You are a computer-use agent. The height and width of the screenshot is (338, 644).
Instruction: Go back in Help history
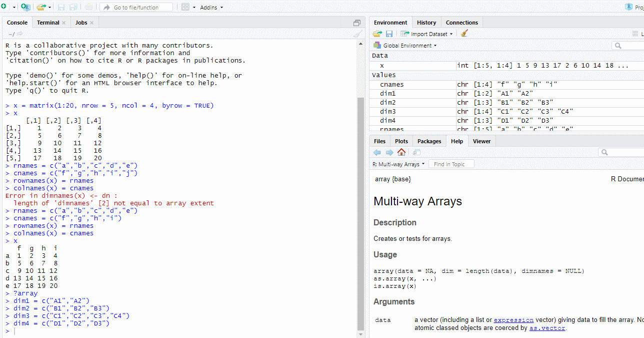[x=377, y=152]
